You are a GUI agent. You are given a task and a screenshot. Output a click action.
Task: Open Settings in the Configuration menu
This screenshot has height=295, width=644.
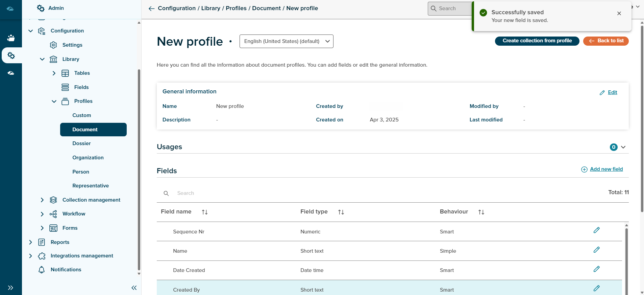click(72, 45)
